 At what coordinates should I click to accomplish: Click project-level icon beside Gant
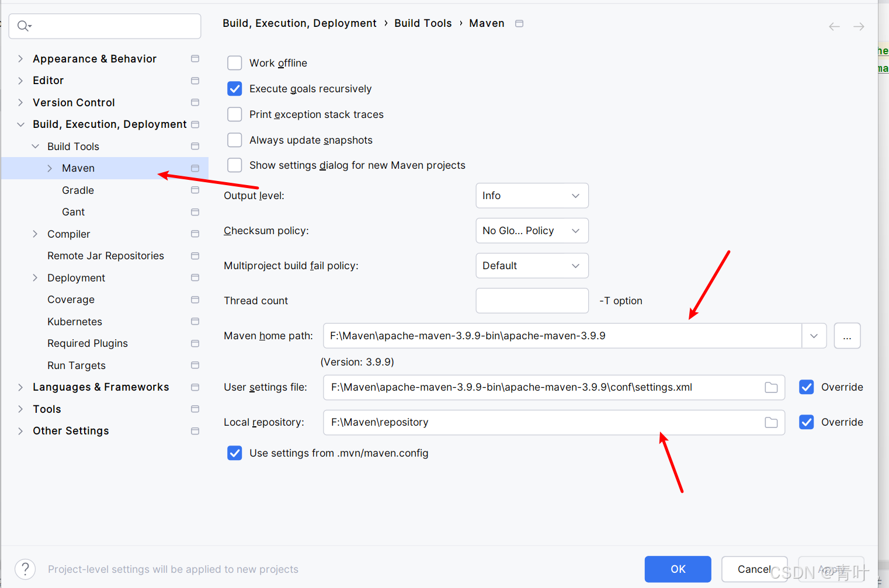click(x=195, y=212)
